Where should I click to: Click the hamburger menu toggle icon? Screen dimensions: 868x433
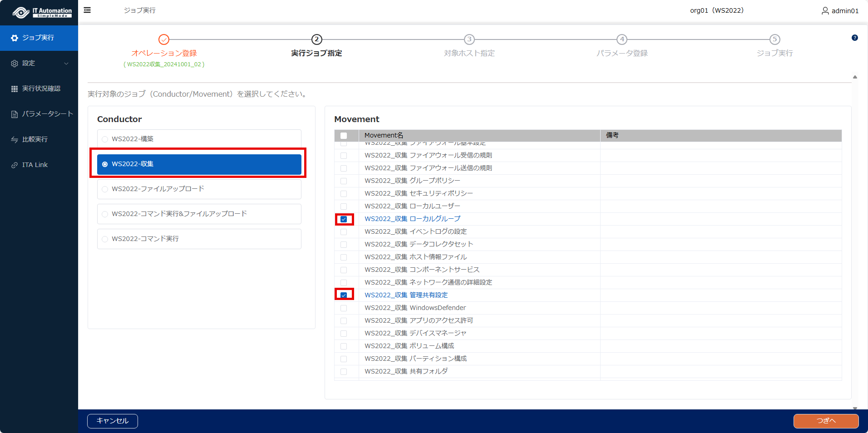[87, 10]
